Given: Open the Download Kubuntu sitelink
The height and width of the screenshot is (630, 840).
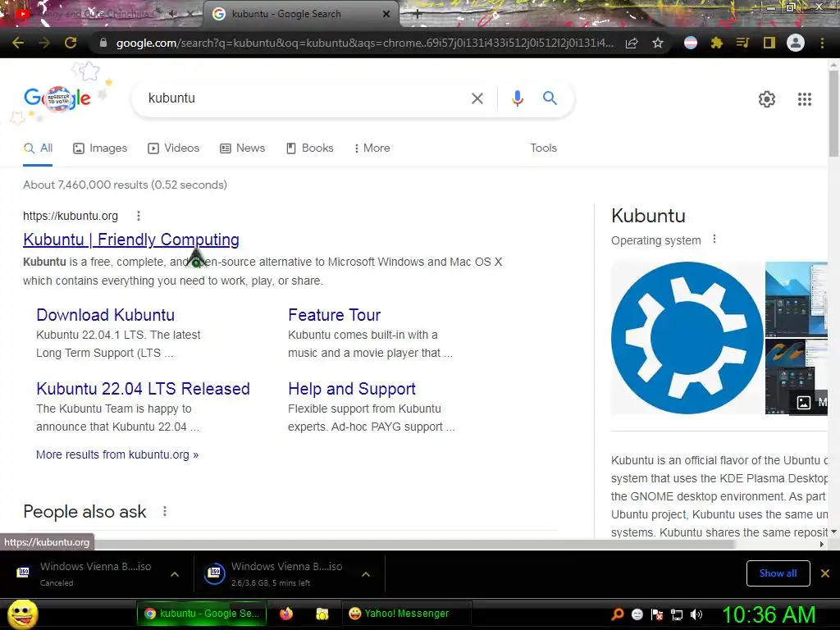Looking at the screenshot, I should (x=106, y=315).
